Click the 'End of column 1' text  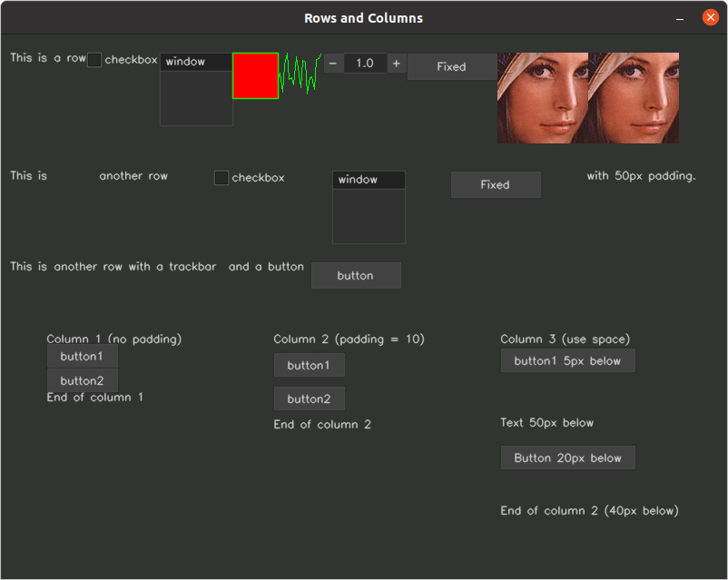(x=94, y=398)
